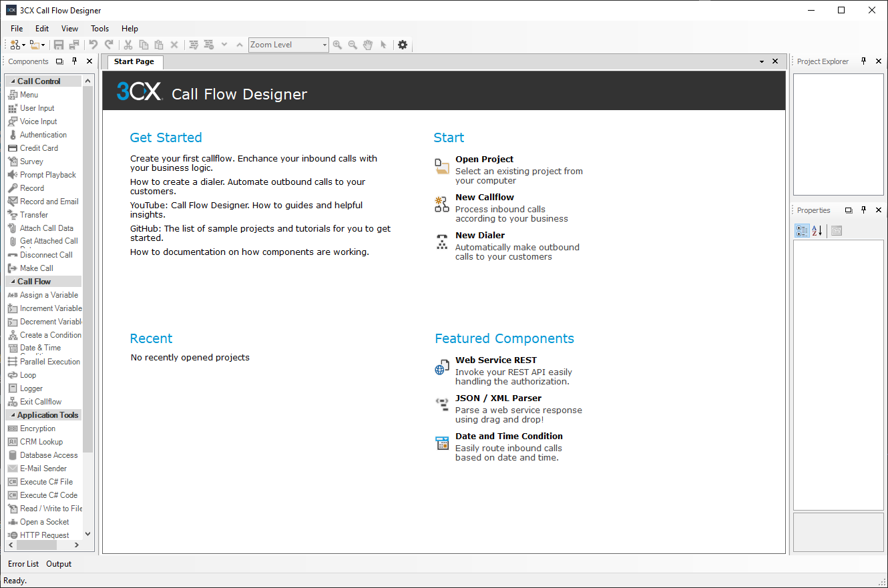Click the Components list scroll down arrow
Screen dimensions: 888x588
coord(88,534)
